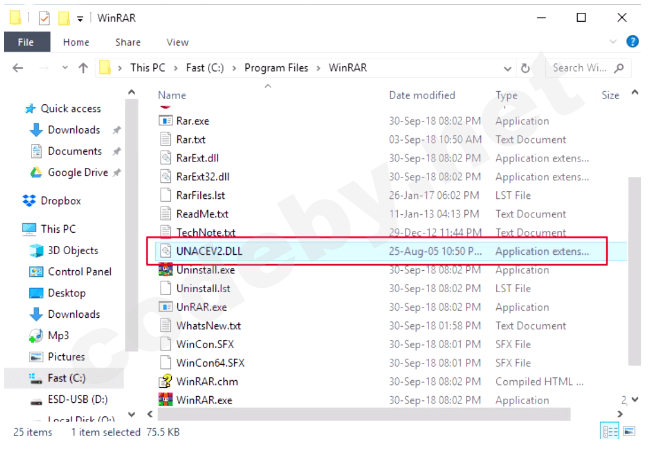The height and width of the screenshot is (454, 649).
Task: Click TechNote.txt file name
Action: pyautogui.click(x=206, y=233)
